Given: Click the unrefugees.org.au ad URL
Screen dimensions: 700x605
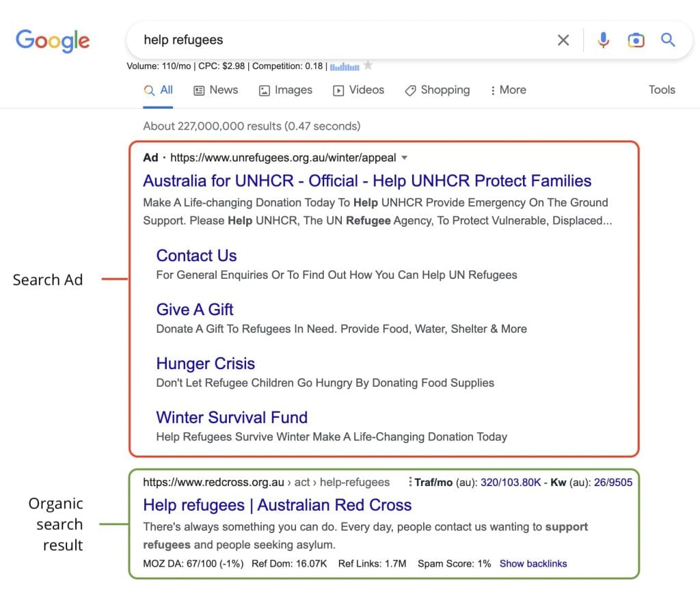Looking at the screenshot, I should (283, 158).
